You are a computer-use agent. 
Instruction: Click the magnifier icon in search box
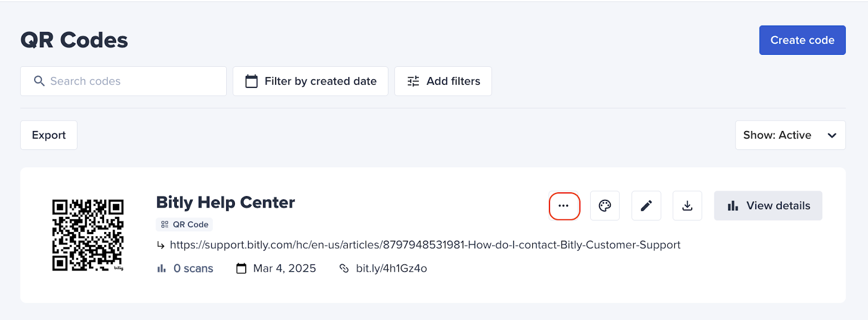[x=39, y=81]
